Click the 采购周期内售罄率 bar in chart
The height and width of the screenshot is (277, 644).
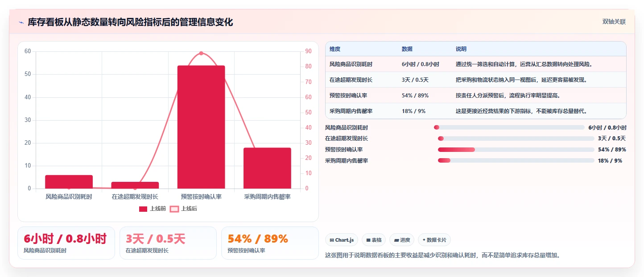coord(267,168)
